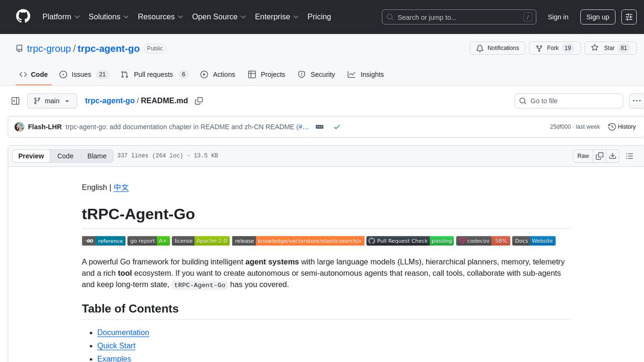Image resolution: width=644 pixels, height=362 pixels.
Task: Select the Code view toggle
Action: (65, 156)
